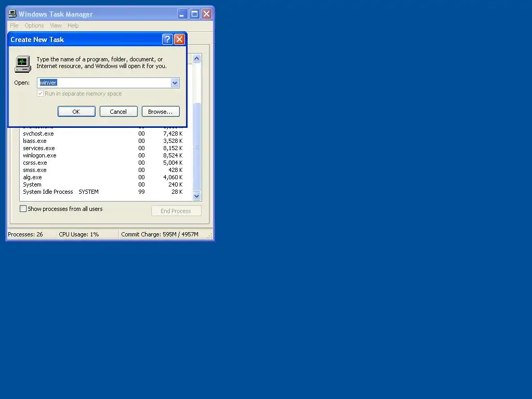The image size is (532, 399).
Task: Click the process list scroll down arrow
Action: click(x=197, y=196)
